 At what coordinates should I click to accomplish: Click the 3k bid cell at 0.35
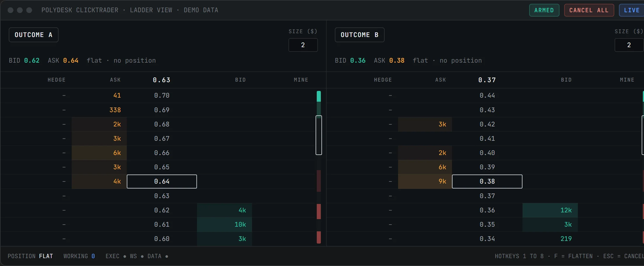[550, 225]
